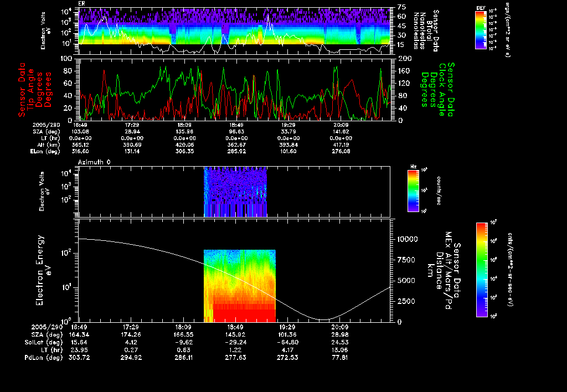Image resolution: width=567 pixels, height=392 pixels.
Task: Click the ER panel title
Action: tap(81, 4)
